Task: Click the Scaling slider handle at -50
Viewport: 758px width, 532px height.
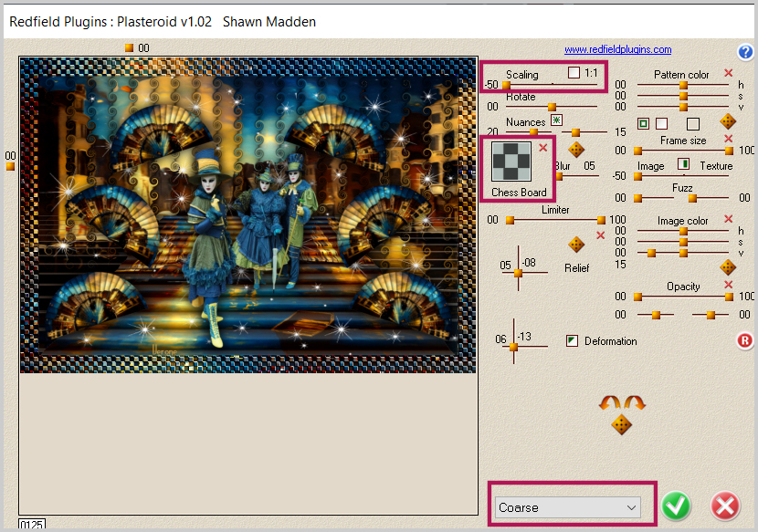Action: pos(506,85)
